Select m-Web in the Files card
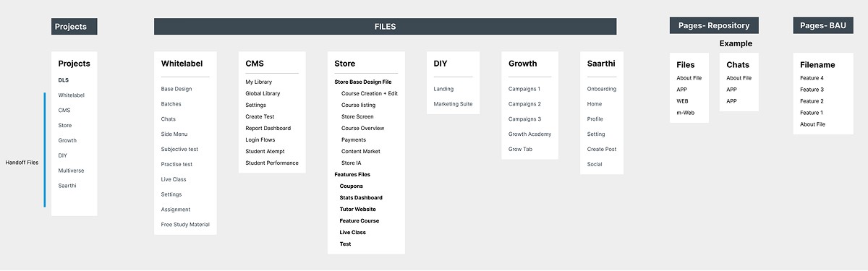This screenshot has height=271, width=868. coord(685,113)
